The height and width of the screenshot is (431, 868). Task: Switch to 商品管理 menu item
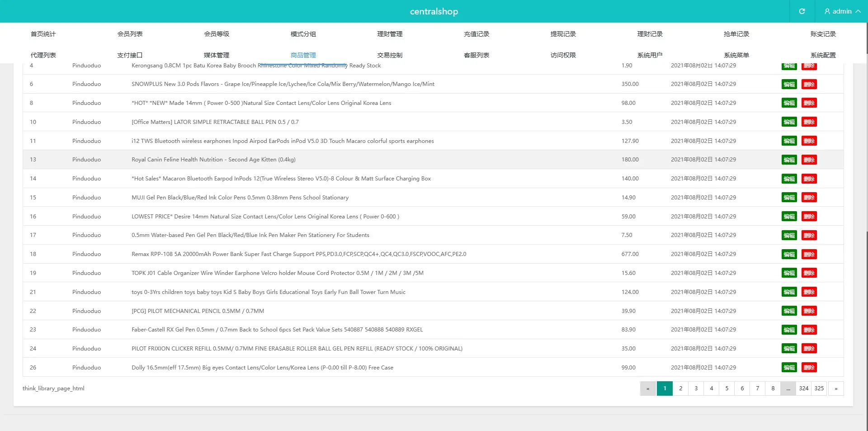pos(303,55)
